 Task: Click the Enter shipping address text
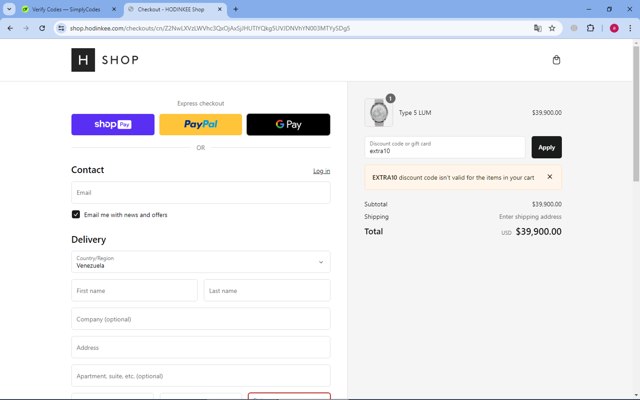pos(530,217)
